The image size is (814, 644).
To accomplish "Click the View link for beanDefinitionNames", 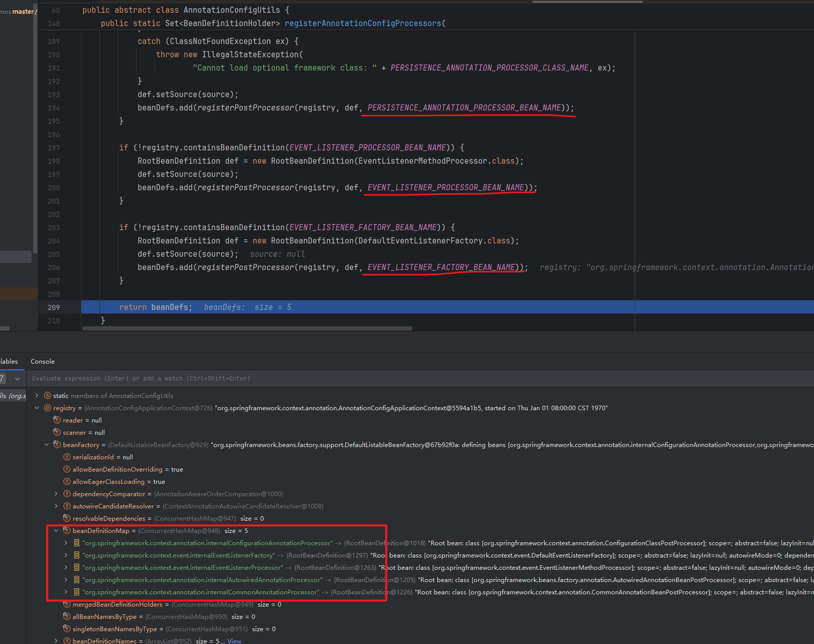I will pyautogui.click(x=234, y=641).
